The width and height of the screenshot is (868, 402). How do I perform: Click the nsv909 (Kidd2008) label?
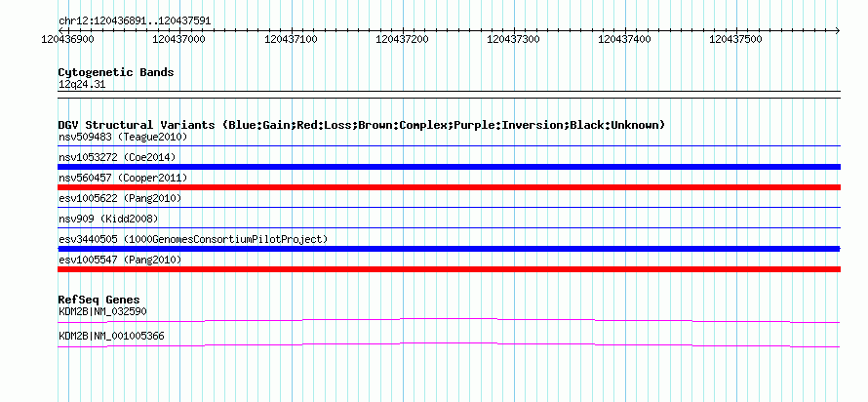tap(108, 219)
